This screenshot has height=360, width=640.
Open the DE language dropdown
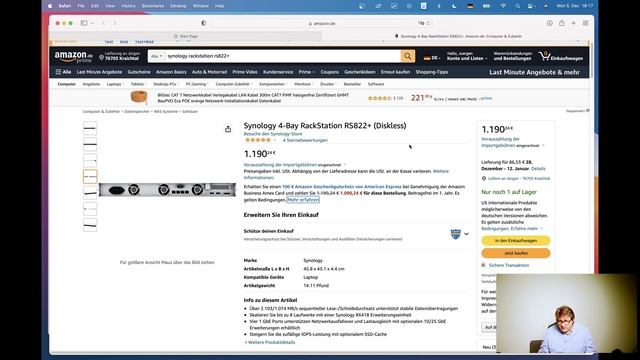click(431, 58)
